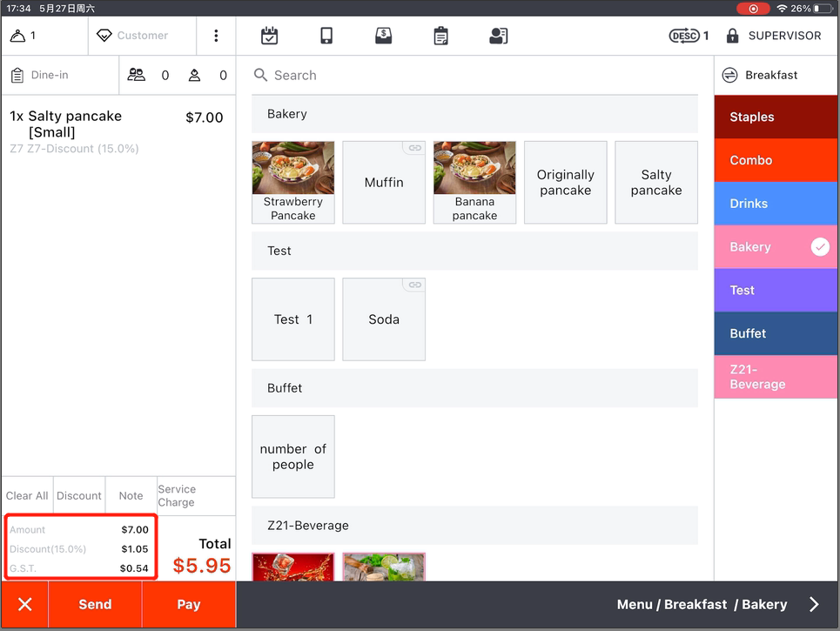
Task: Select the checked Bakery category
Action: click(776, 247)
